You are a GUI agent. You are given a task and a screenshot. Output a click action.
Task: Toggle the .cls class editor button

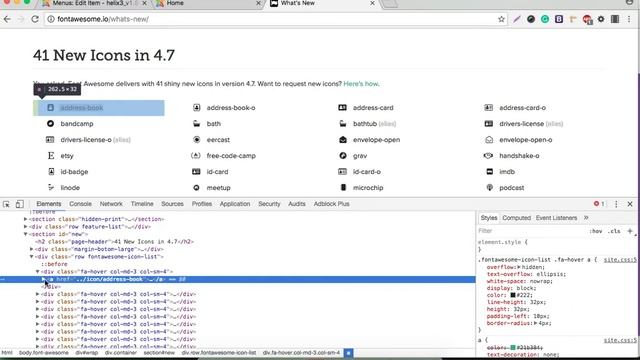614,231
